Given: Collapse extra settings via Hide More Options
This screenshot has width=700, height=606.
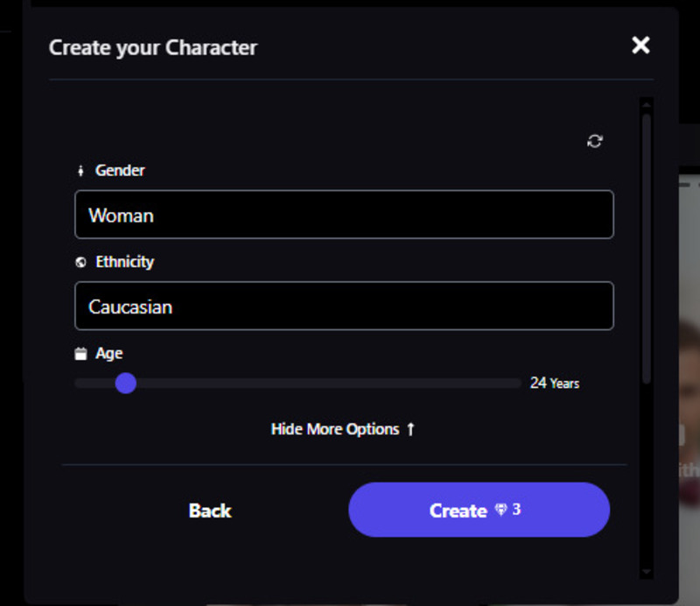Looking at the screenshot, I should pos(336,429).
